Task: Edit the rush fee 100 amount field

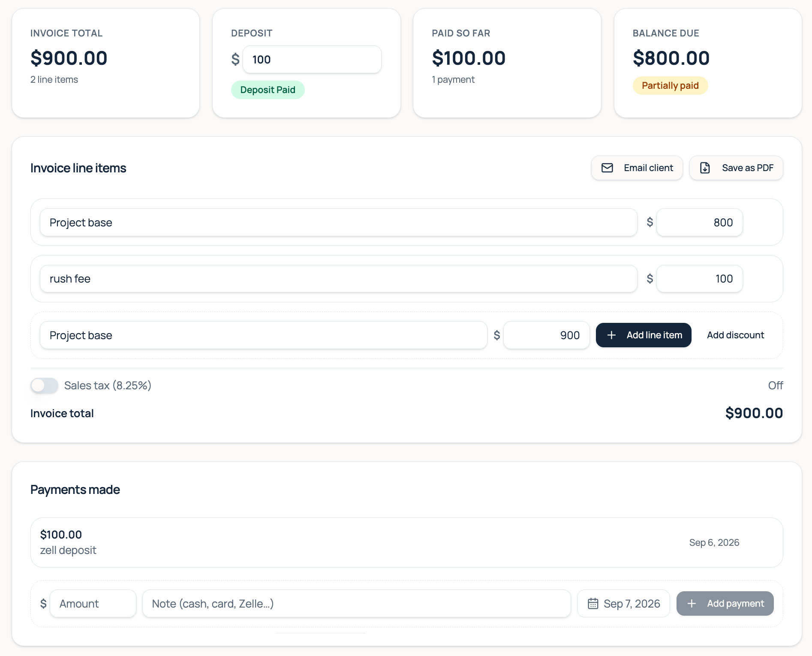Action: 700,279
